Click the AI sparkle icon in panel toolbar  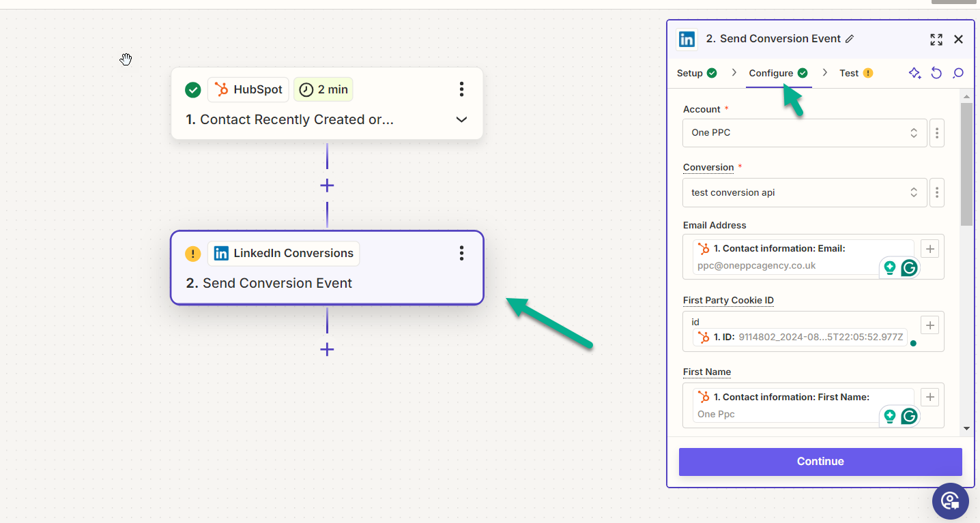(915, 73)
